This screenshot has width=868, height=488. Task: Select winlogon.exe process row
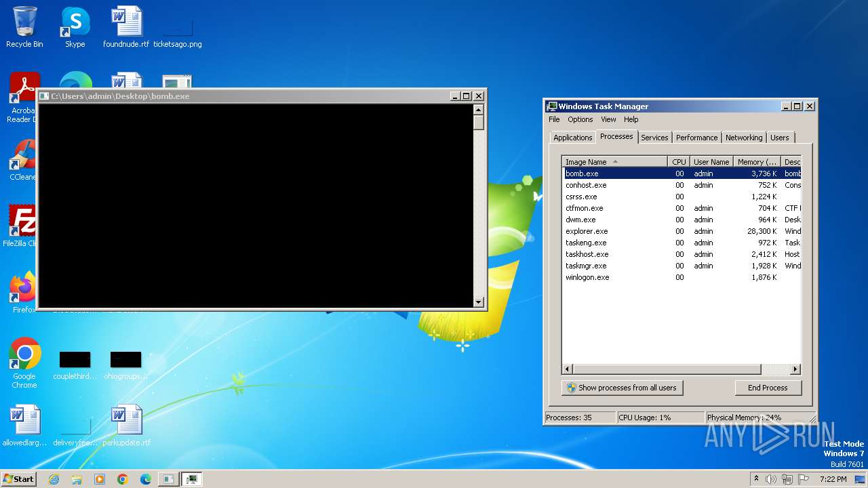coord(682,277)
